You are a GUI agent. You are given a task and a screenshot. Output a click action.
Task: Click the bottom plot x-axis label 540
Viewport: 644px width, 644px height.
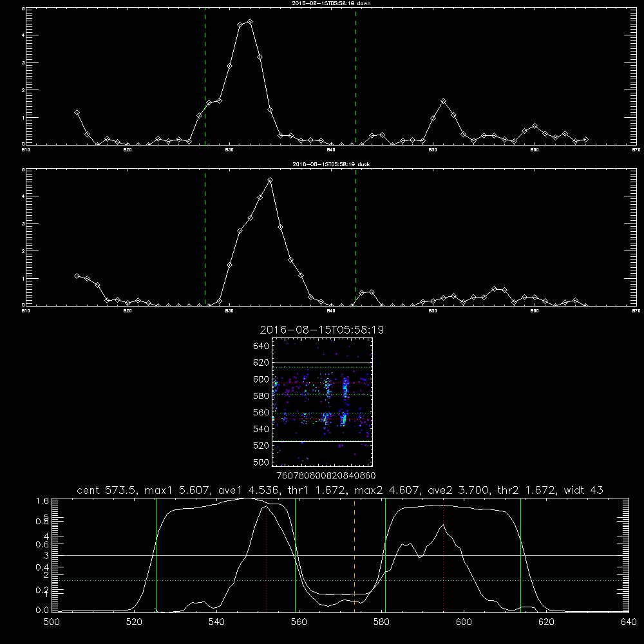tap(216, 622)
